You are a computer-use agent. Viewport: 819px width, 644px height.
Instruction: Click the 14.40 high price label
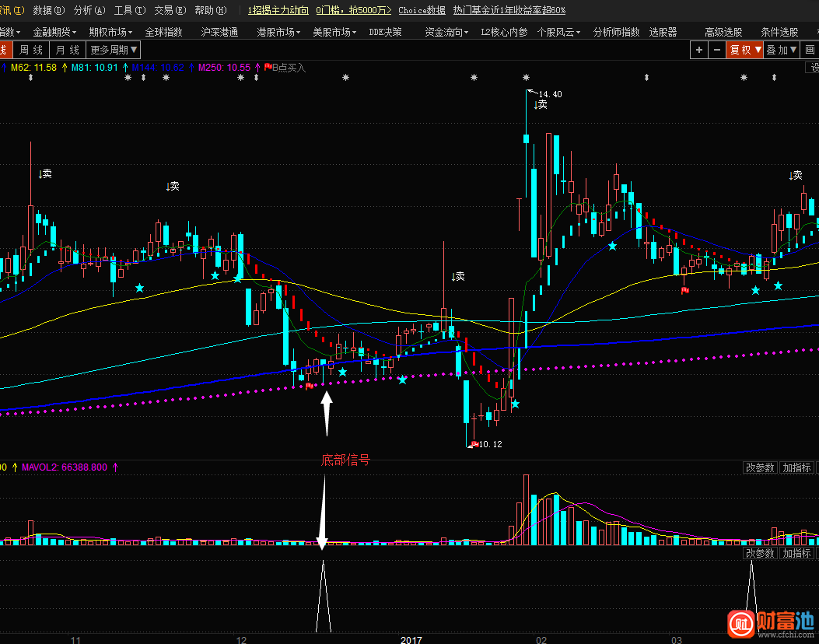550,94
